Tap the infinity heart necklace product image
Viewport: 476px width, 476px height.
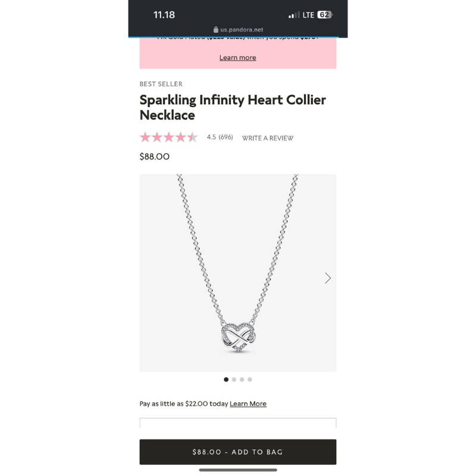(x=237, y=273)
